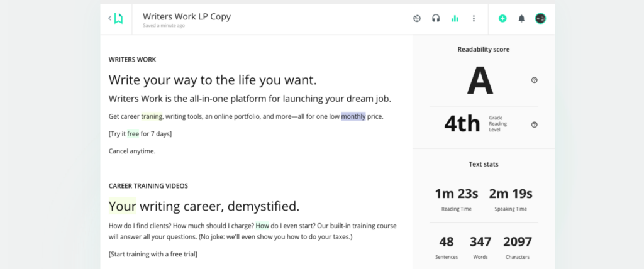Image resolution: width=644 pixels, height=269 pixels.
Task: Select highlighted word 'free' in Try it line
Action: [x=133, y=133]
